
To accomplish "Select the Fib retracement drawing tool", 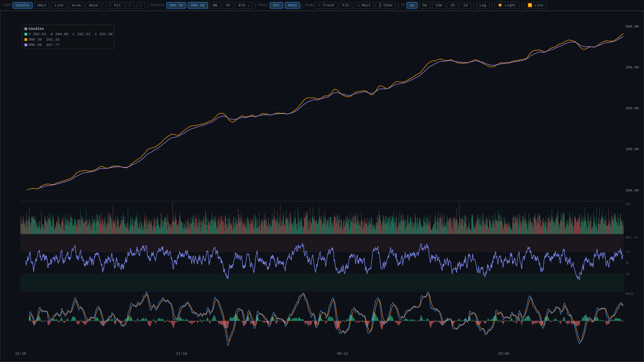I will point(345,5).
